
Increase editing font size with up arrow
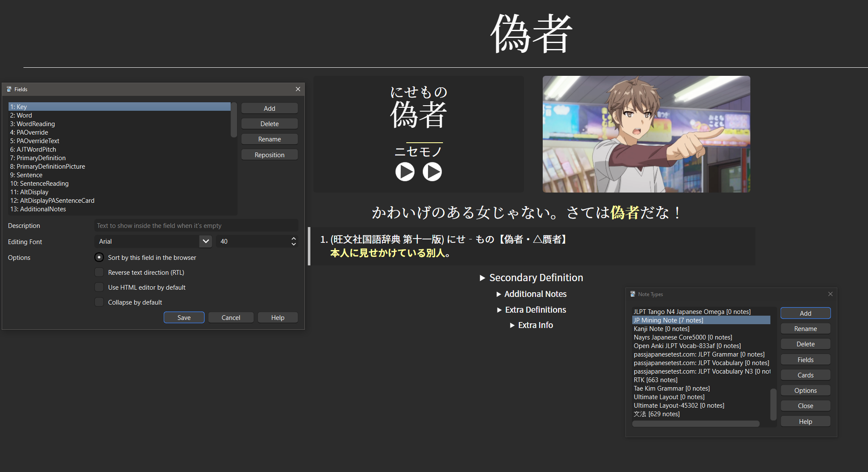(x=293, y=239)
